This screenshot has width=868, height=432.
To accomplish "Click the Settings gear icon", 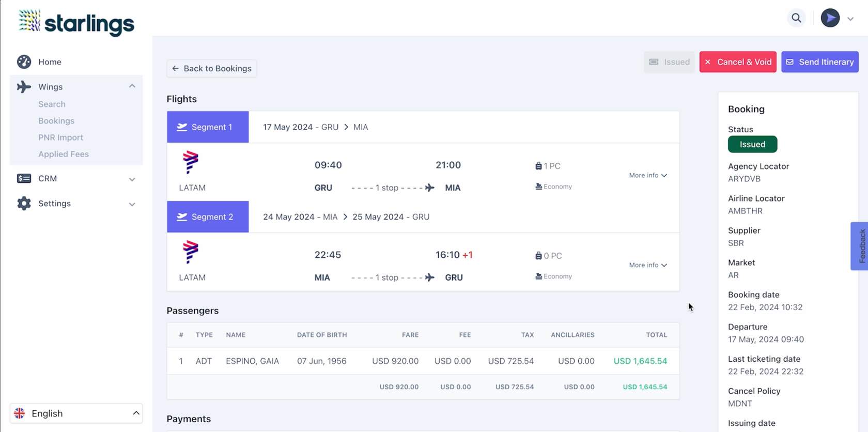I will point(24,204).
